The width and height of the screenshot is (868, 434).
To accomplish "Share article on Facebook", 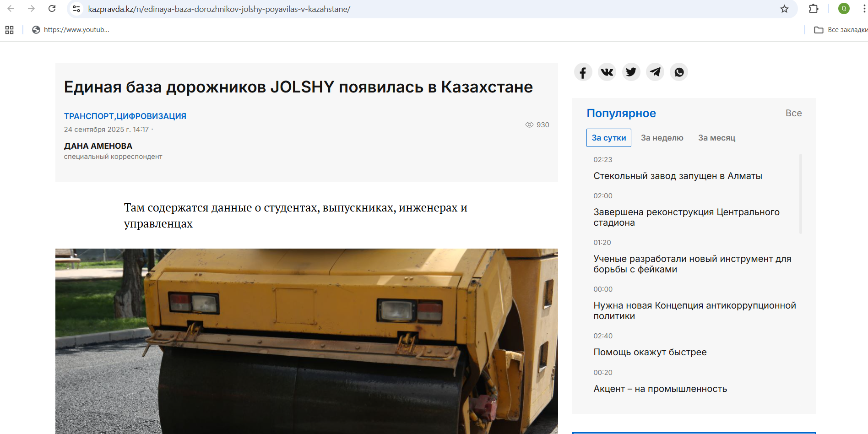I will 583,72.
